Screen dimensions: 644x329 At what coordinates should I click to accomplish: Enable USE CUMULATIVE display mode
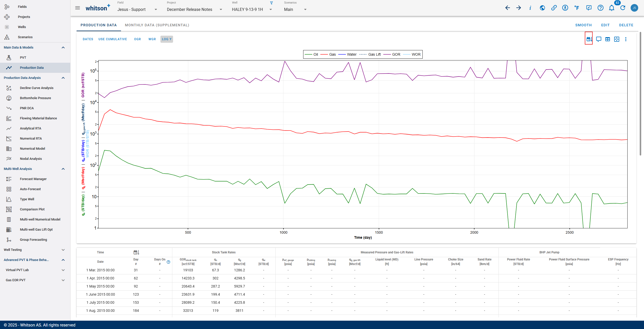113,39
